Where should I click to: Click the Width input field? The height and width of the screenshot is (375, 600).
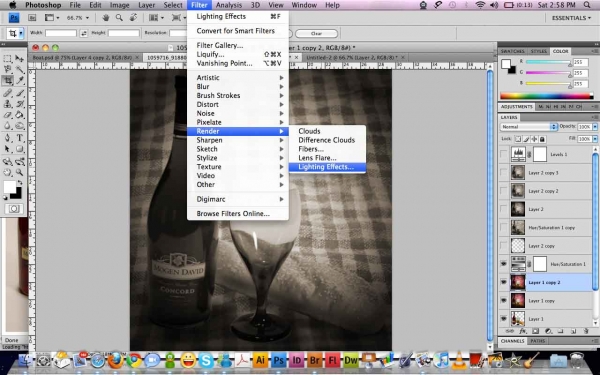pos(61,33)
